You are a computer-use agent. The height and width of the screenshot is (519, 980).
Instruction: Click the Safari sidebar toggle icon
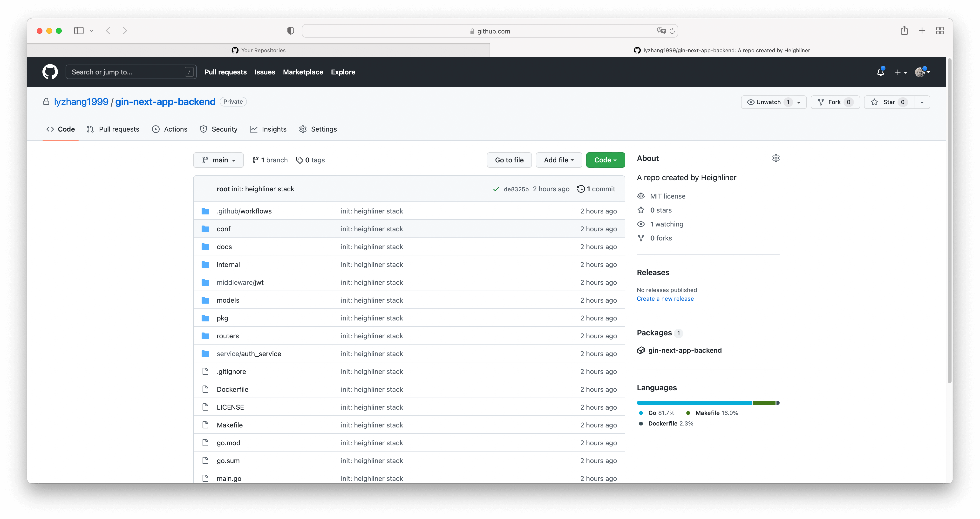pyautogui.click(x=79, y=31)
